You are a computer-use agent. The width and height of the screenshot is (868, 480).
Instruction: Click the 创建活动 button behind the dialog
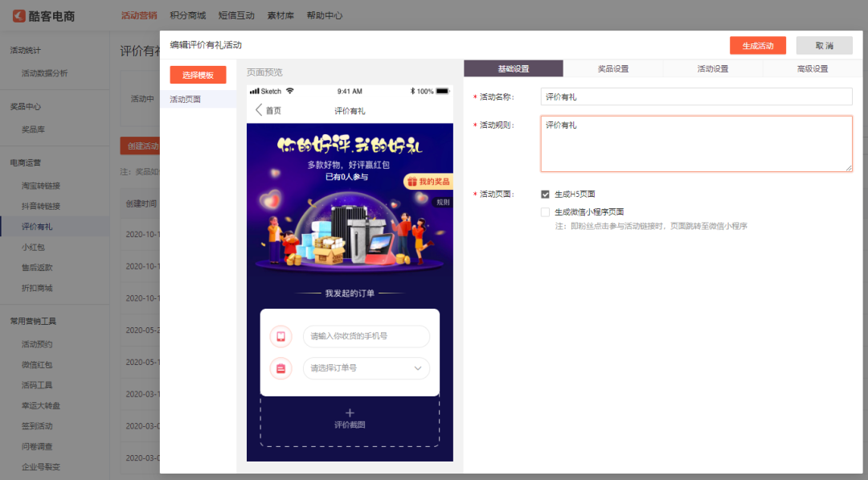coord(140,146)
